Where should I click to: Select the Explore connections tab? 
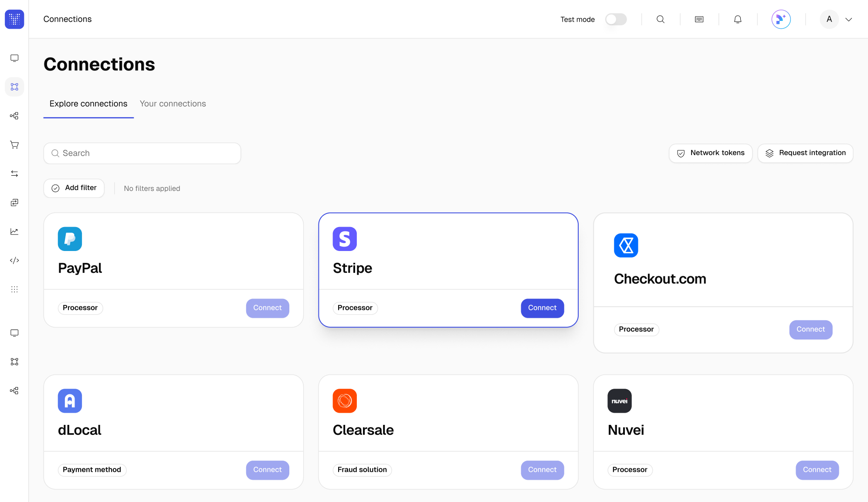tap(88, 104)
